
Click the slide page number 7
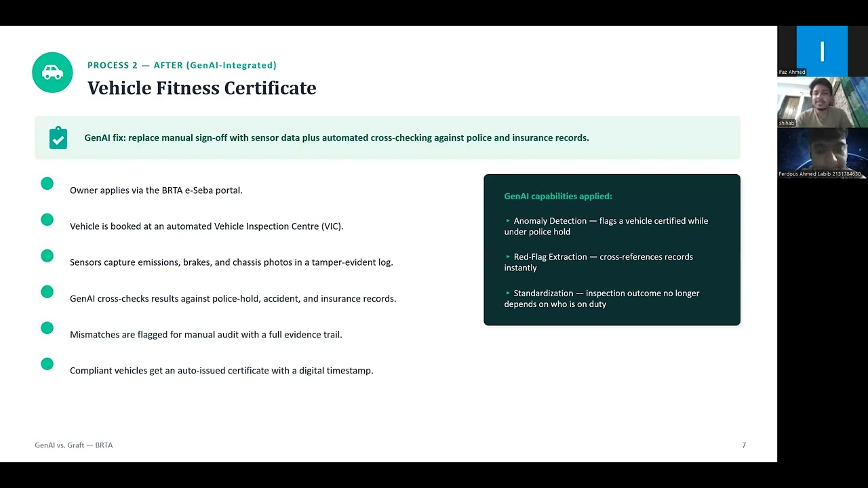744,445
